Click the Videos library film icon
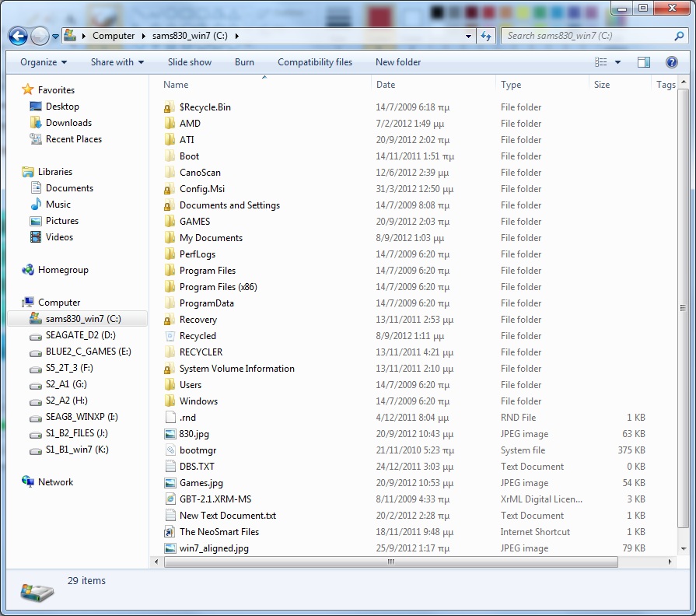The height and width of the screenshot is (616, 696). coord(36,237)
